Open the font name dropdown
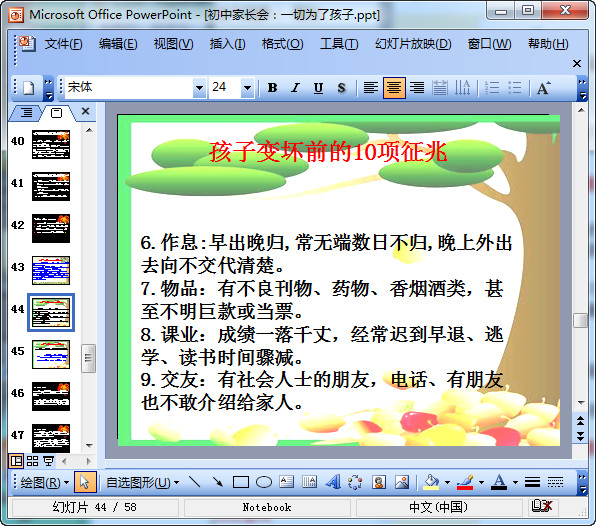596x526 pixels. 199,88
